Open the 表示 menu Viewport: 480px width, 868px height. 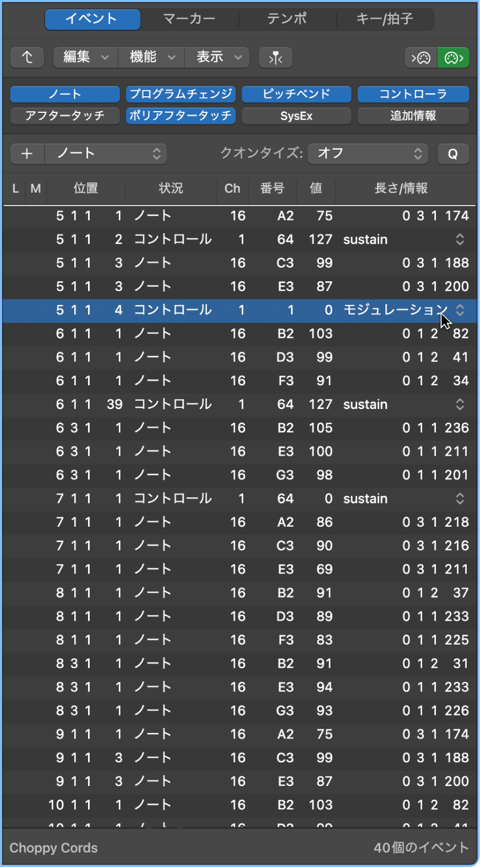[216, 57]
